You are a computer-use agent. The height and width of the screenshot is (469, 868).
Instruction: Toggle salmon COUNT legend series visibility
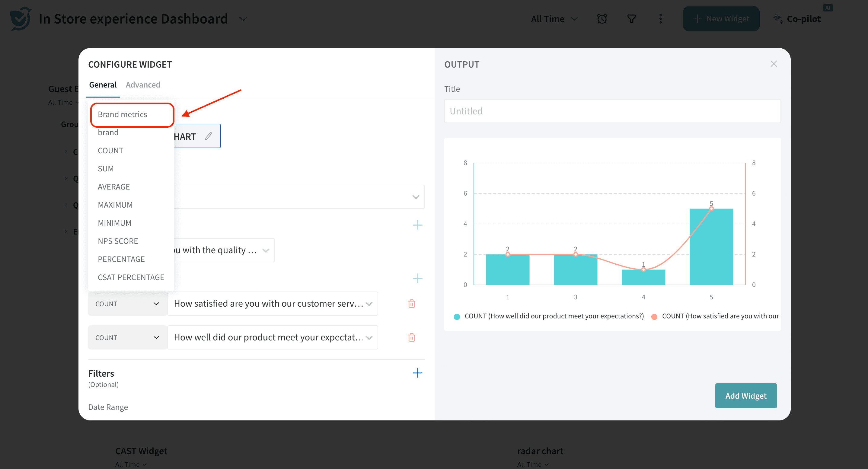click(x=654, y=316)
